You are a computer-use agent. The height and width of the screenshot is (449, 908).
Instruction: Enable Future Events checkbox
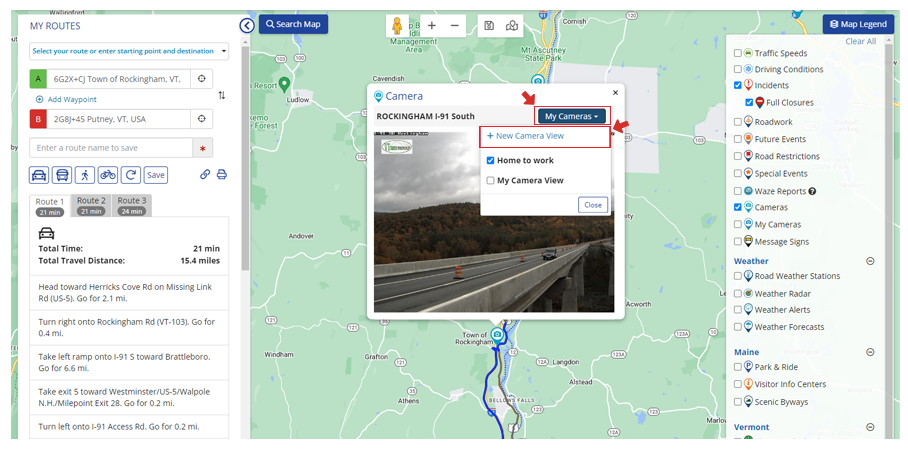(738, 139)
